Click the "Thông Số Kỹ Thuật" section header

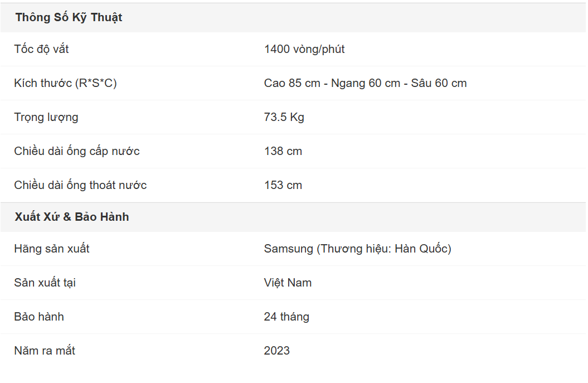pyautogui.click(x=69, y=17)
